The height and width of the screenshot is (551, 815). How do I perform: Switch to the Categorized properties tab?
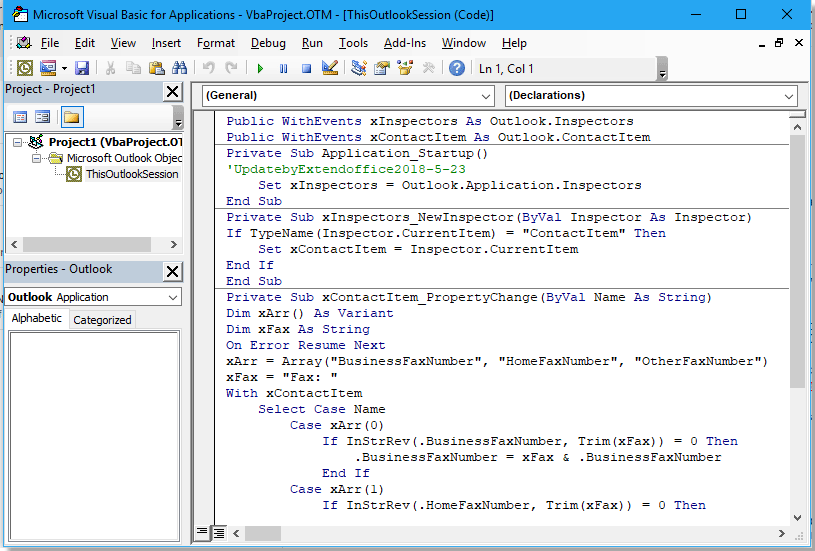(x=102, y=320)
